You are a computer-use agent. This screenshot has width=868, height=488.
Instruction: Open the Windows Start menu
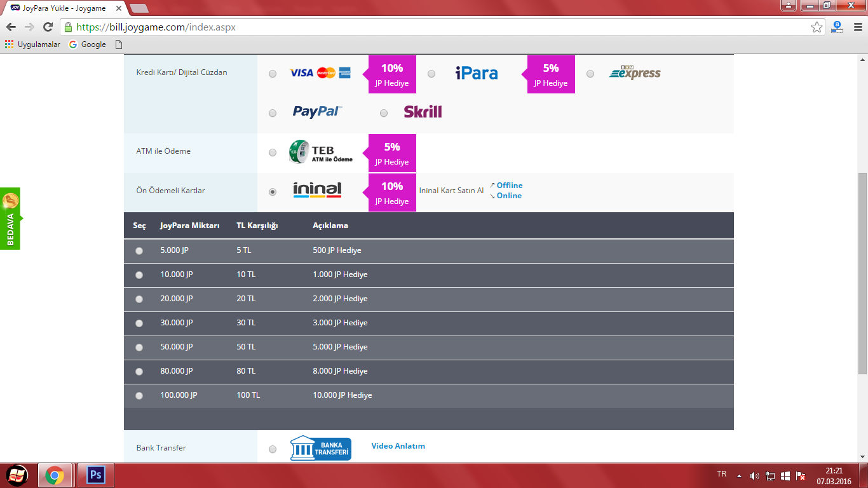17,475
